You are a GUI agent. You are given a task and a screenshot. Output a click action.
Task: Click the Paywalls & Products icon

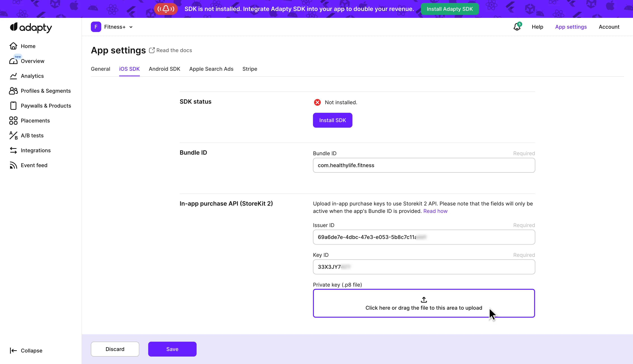[13, 106]
